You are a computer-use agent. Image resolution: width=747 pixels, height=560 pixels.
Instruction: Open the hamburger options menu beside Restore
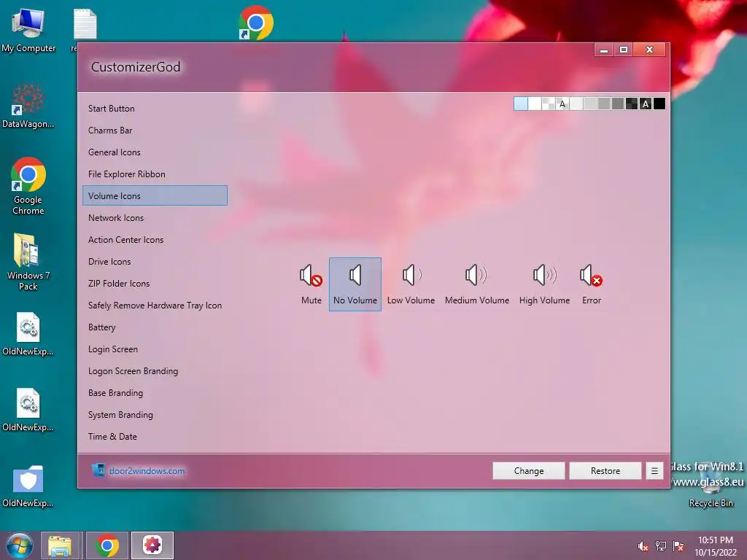(654, 471)
